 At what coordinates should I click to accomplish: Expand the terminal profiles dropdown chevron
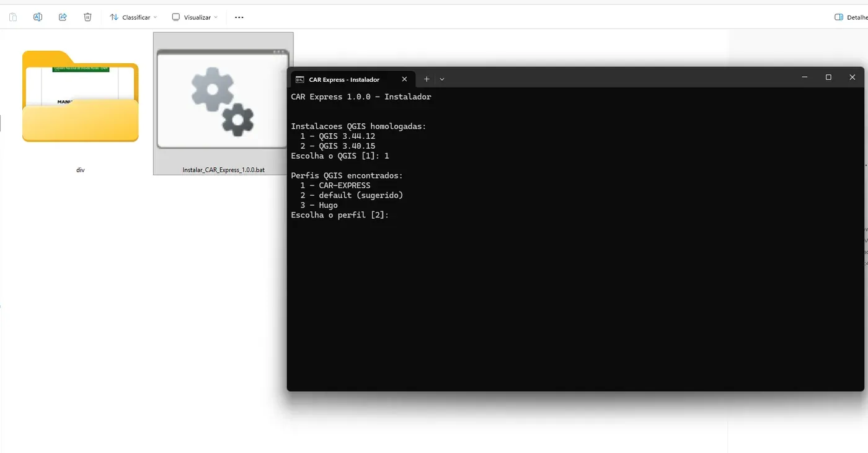pyautogui.click(x=442, y=79)
